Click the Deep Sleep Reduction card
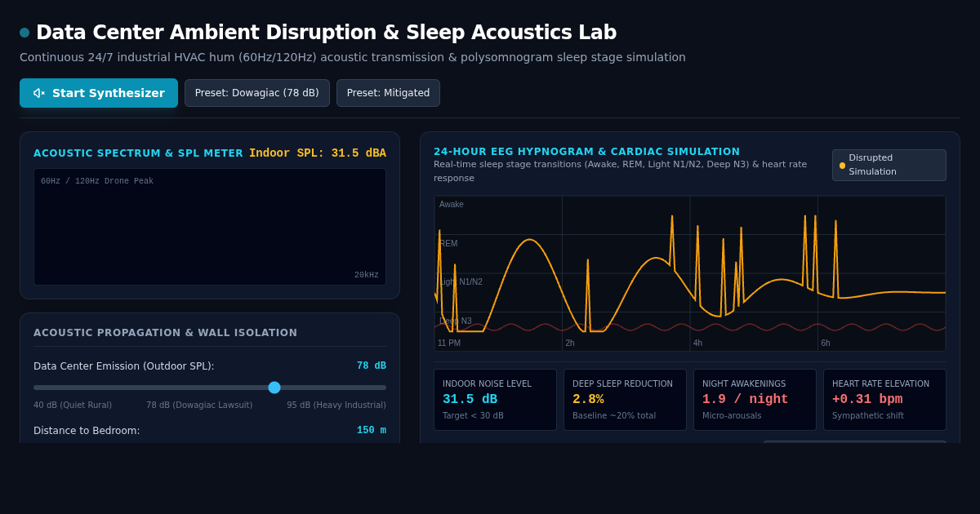The height and width of the screenshot is (514, 980). tap(625, 400)
